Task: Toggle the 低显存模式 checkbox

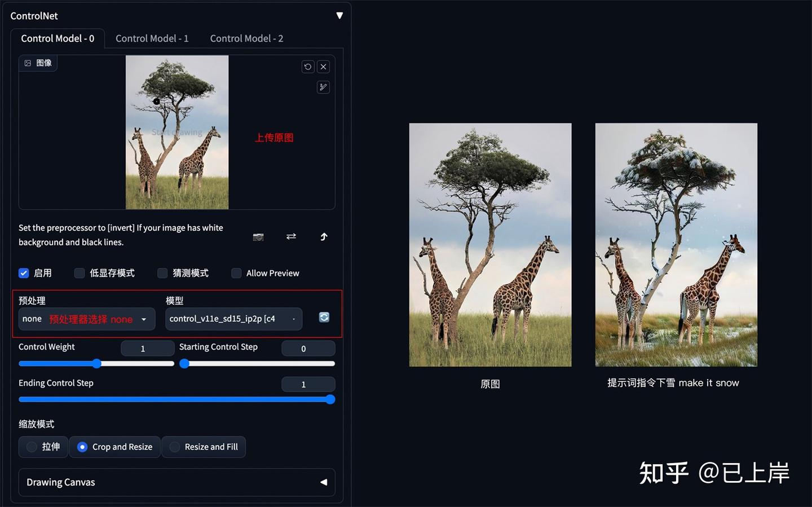Action: click(79, 273)
